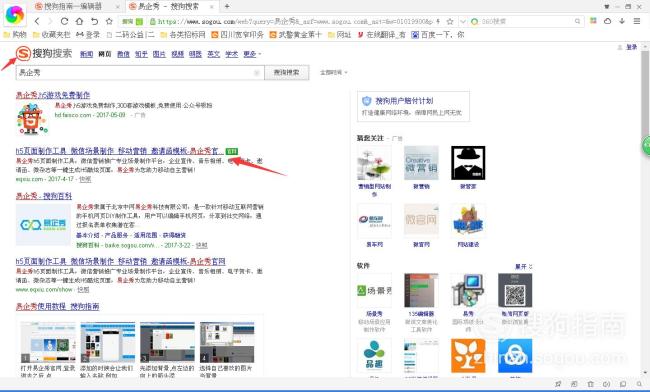Click the trash icon in bottom status bar

(590, 384)
